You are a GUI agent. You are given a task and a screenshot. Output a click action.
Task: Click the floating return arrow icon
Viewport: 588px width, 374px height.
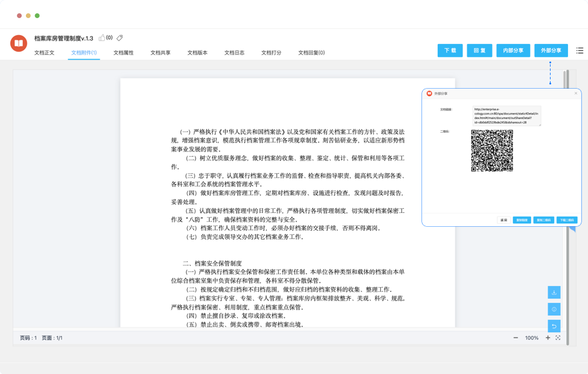(x=554, y=326)
